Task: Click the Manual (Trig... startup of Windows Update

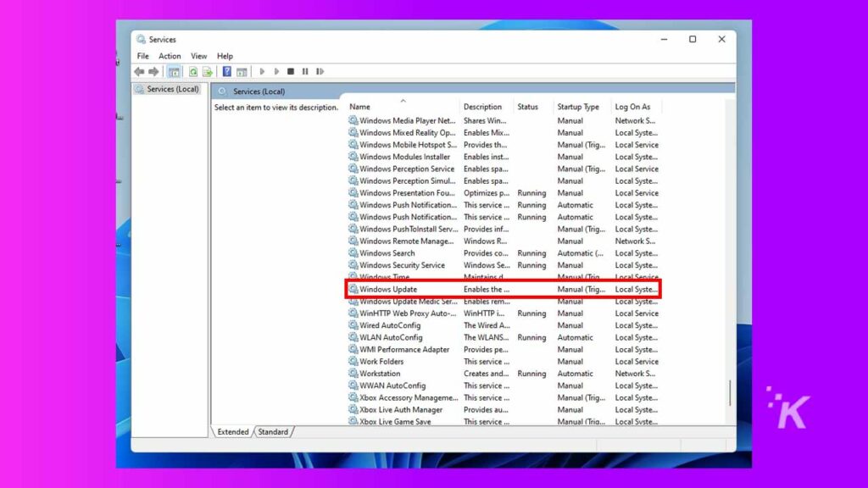Action: click(x=581, y=289)
